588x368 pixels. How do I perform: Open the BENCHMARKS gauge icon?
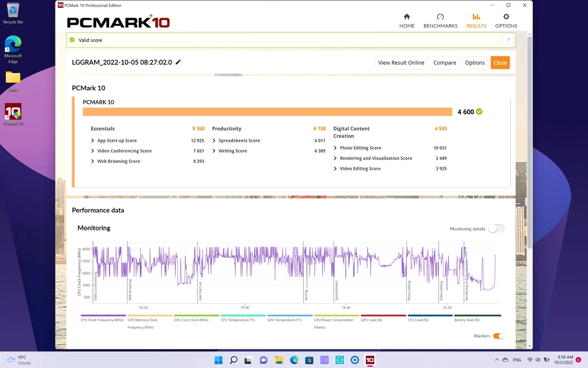(440, 17)
